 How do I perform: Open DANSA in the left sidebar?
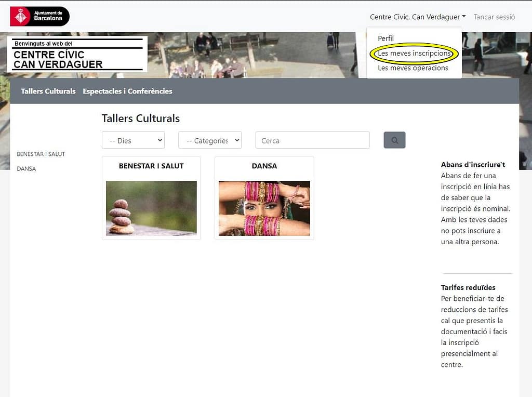coord(26,169)
